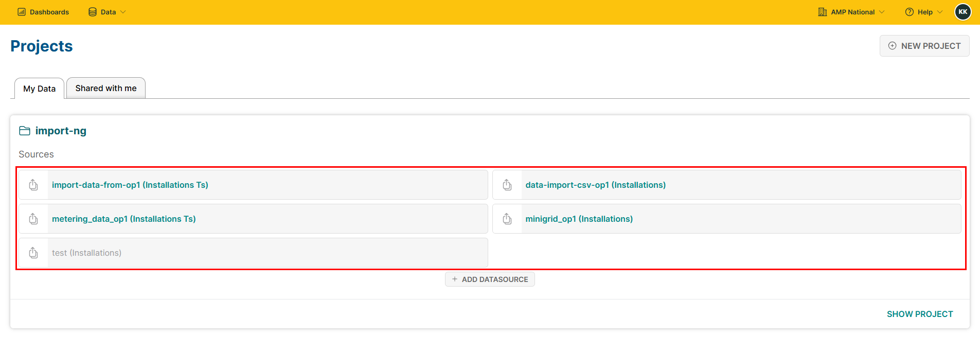Image resolution: width=980 pixels, height=353 pixels.
Task: Select the test (Installations) source
Action: click(254, 253)
